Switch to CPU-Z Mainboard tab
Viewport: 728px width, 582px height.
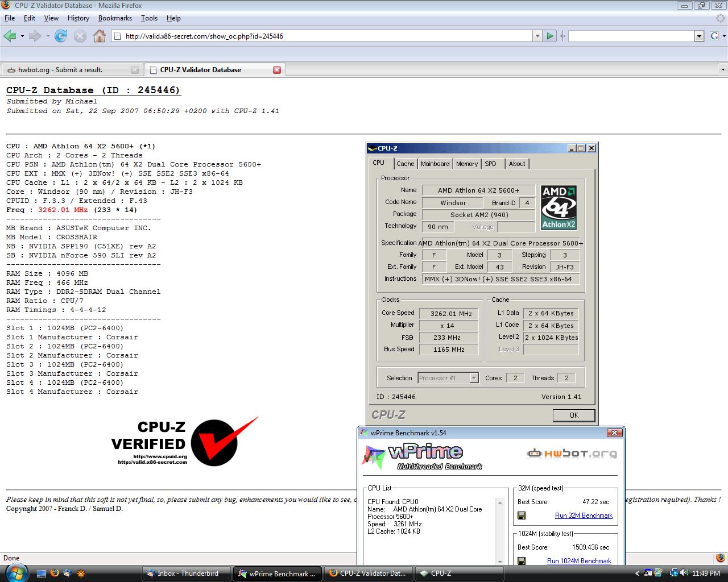coord(435,164)
